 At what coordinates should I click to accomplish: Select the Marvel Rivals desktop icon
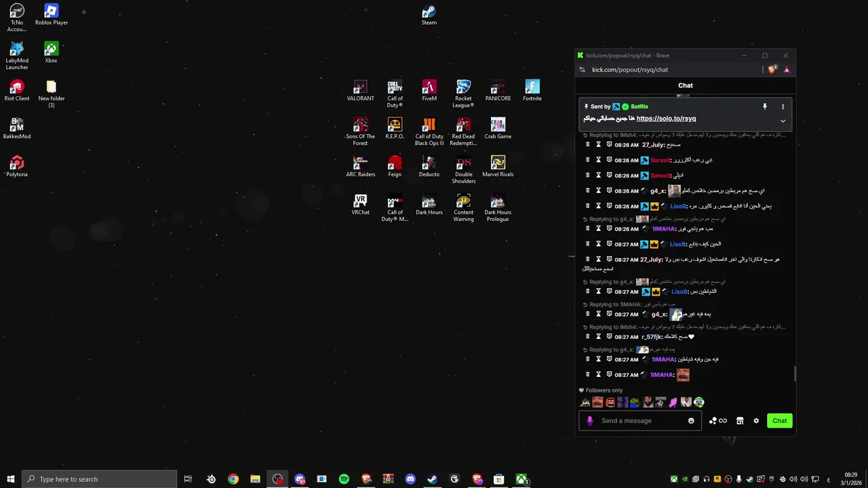(498, 167)
